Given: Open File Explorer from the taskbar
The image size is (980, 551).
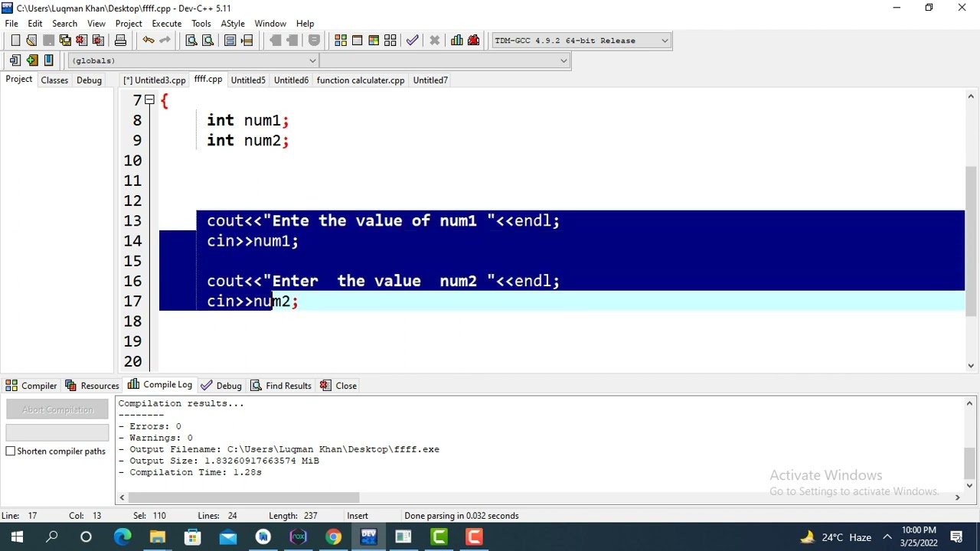Looking at the screenshot, I should click(x=157, y=537).
